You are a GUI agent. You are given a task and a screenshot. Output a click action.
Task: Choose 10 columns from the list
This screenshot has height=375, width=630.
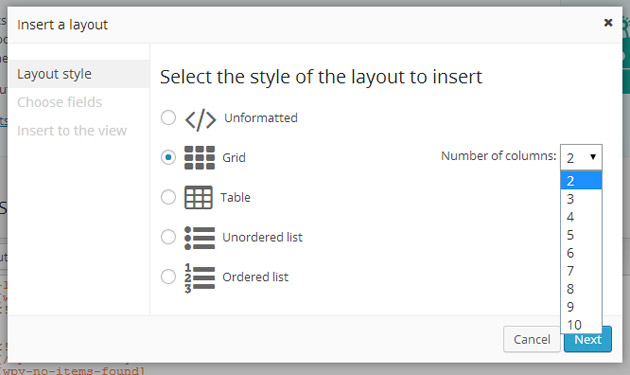[581, 324]
